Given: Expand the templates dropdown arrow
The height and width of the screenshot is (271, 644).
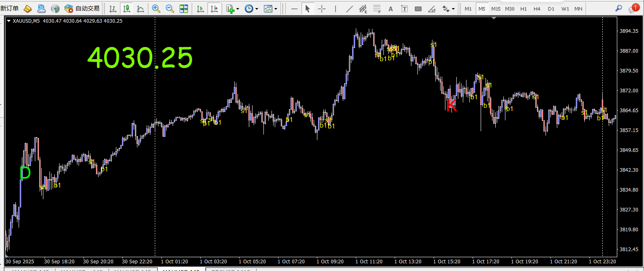Looking at the screenshot, I should pyautogui.click(x=276, y=9).
